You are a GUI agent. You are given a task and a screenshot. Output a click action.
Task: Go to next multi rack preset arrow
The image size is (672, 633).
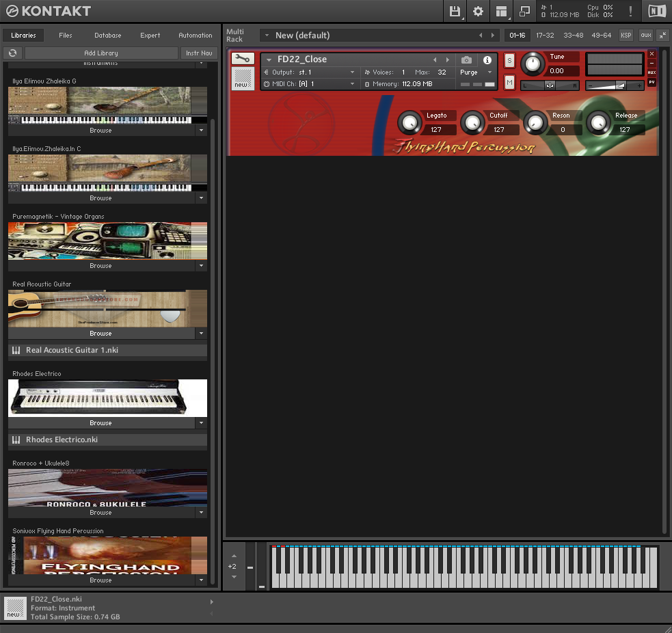pyautogui.click(x=493, y=36)
